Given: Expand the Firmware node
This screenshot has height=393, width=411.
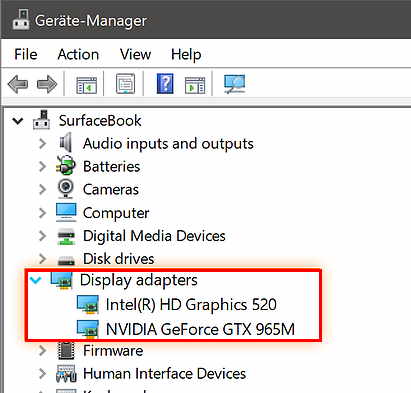Looking at the screenshot, I should (x=42, y=351).
